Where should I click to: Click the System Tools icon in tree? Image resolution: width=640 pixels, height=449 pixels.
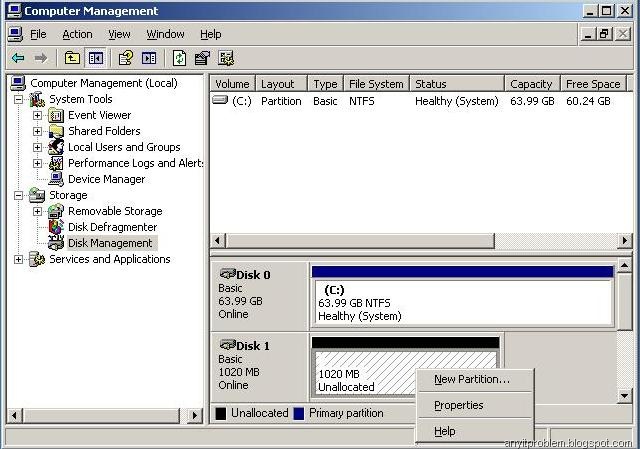click(37, 99)
